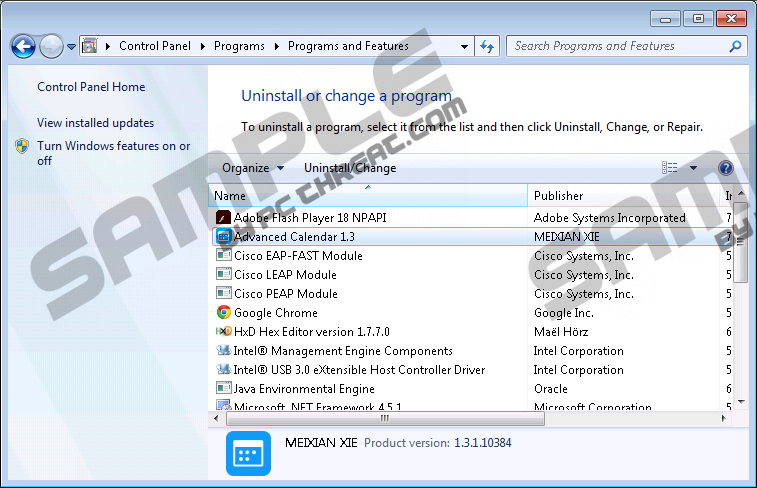
Task: Select the Cisco PEAP Module entry
Action: 286,293
